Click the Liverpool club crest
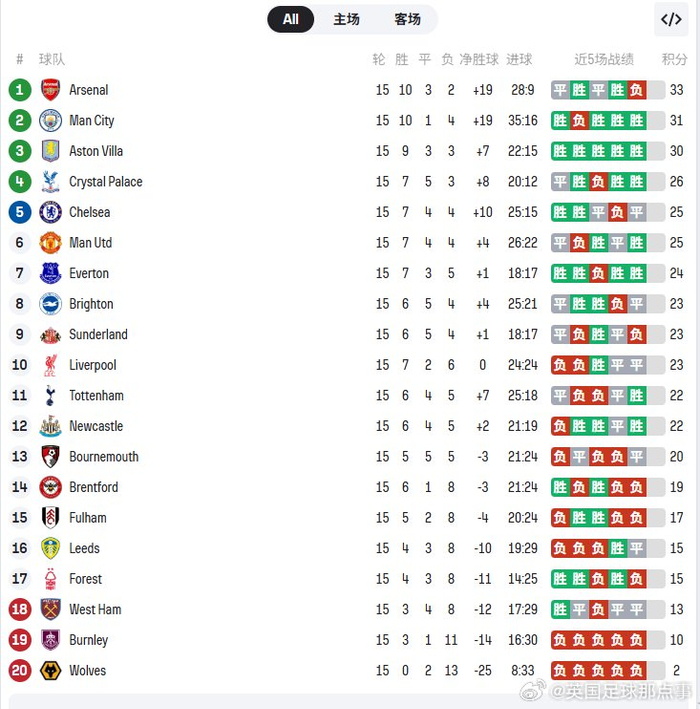Viewport: 700px width, 709px height. click(50, 365)
